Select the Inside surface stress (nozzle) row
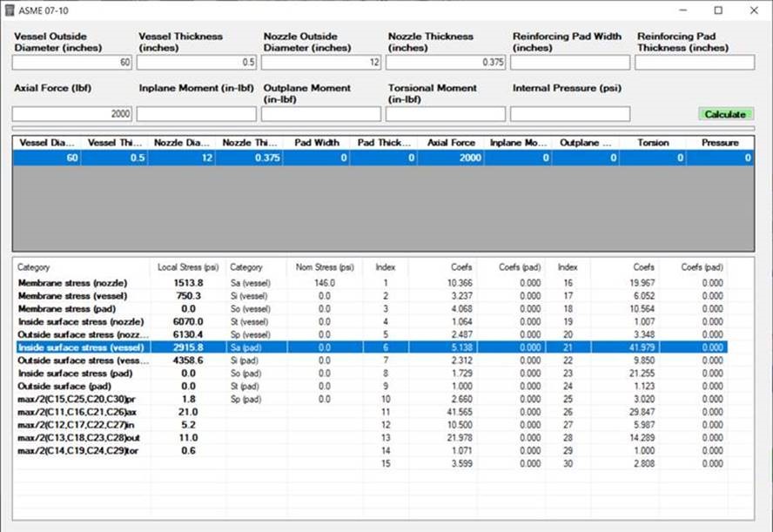 pyautogui.click(x=373, y=321)
